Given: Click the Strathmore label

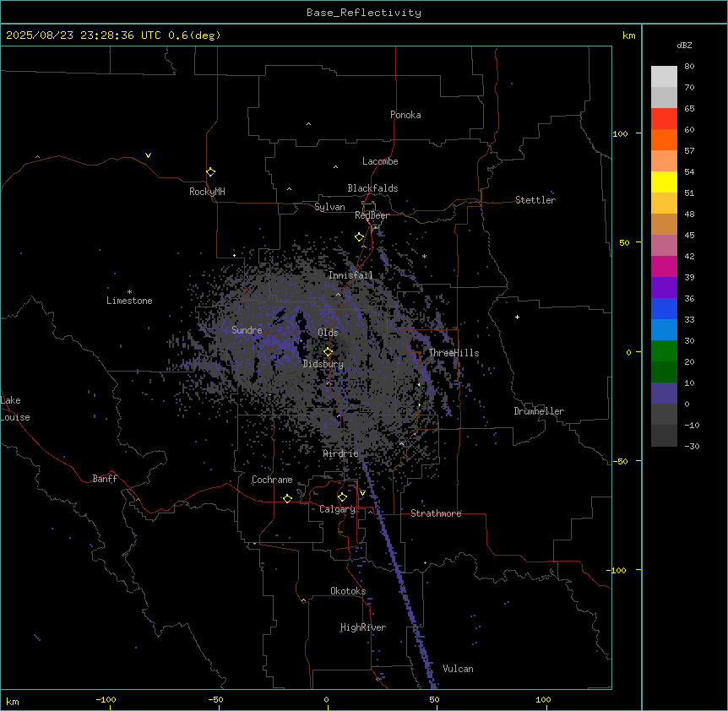Looking at the screenshot, I should coord(436,513).
